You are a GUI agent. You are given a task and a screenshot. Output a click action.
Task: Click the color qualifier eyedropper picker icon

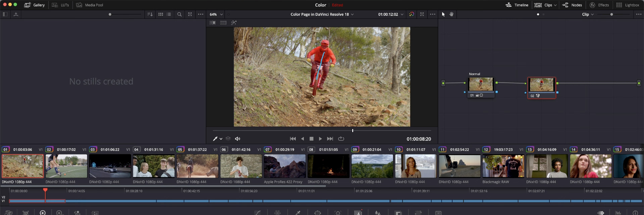pyautogui.click(x=215, y=139)
